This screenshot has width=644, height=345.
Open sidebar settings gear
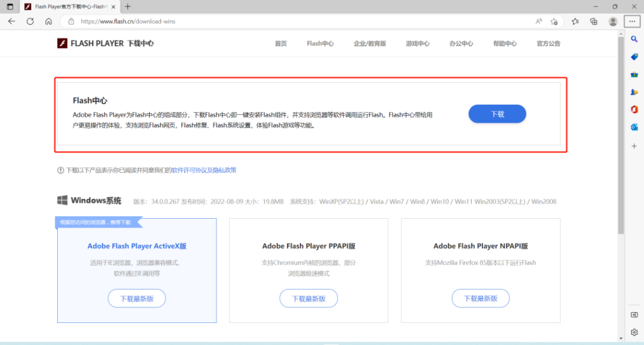coord(634,332)
